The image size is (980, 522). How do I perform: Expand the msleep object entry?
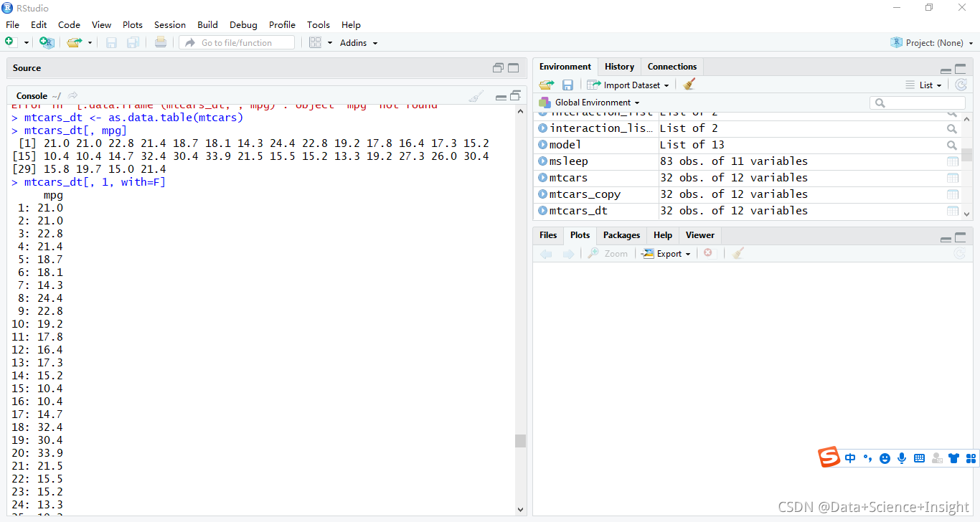coord(542,161)
